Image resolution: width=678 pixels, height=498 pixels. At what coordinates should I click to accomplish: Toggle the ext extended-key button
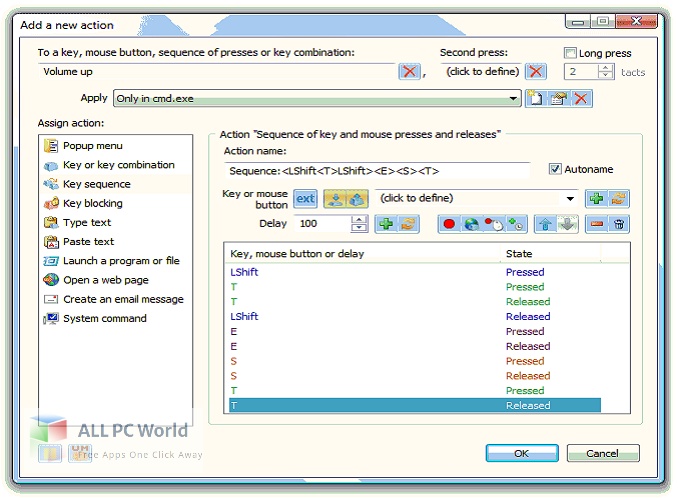click(x=305, y=199)
